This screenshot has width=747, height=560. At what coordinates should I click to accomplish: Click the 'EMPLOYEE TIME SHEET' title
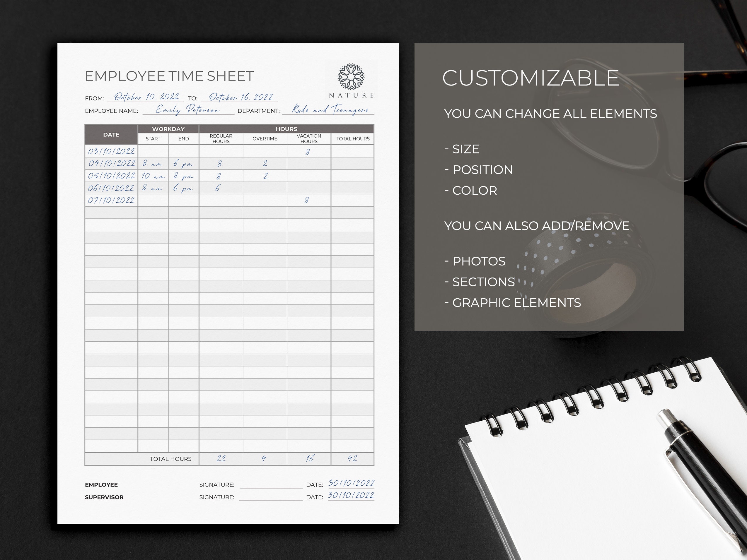tap(169, 76)
